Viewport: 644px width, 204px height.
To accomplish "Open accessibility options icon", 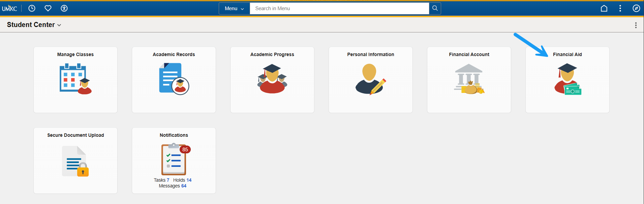I will 64,8.
